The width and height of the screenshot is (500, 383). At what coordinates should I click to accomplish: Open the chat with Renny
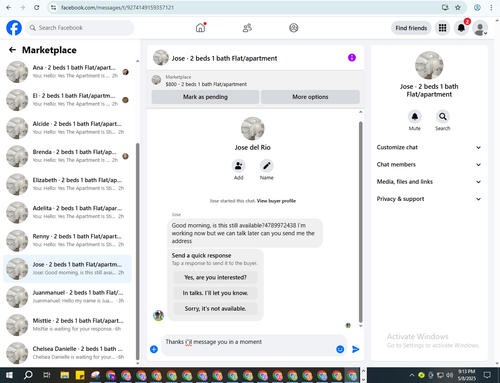(x=67, y=240)
